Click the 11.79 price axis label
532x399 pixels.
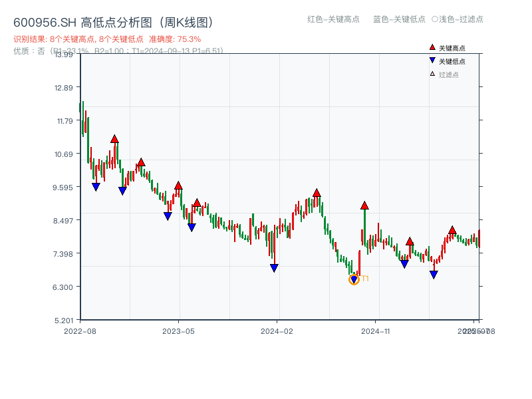tap(65, 121)
